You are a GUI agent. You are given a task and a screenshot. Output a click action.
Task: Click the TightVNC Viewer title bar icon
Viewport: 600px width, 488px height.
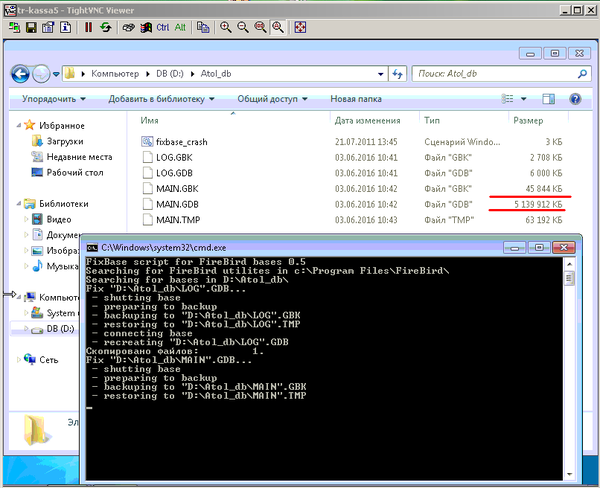pos(10,10)
